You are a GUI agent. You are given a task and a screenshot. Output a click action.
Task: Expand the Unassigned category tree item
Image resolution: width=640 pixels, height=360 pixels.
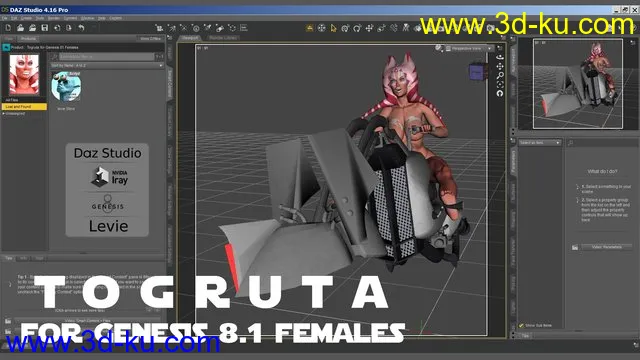point(4,113)
